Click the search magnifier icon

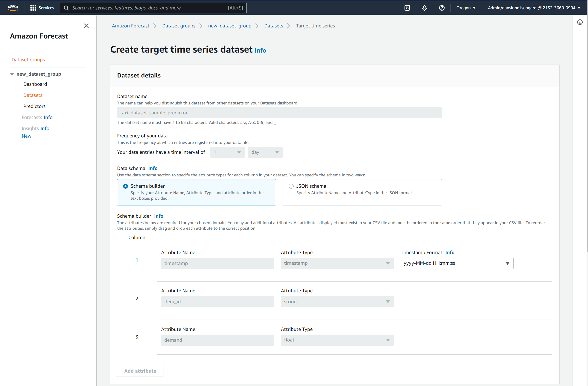click(66, 8)
